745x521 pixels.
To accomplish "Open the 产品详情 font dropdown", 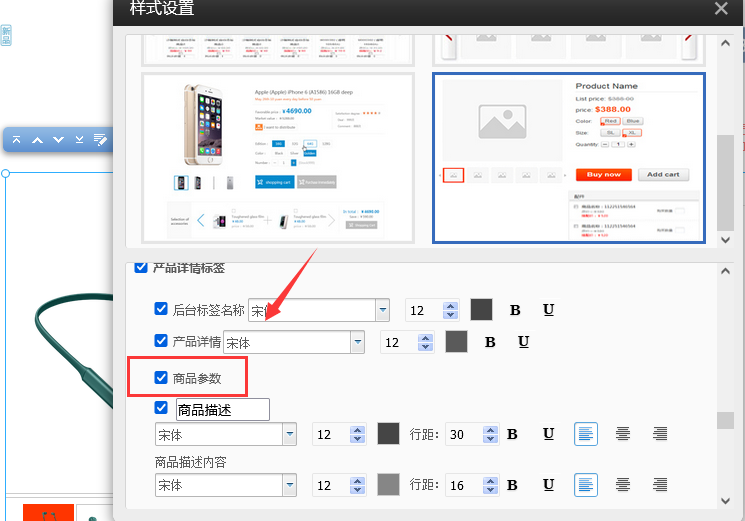I will coord(357,343).
